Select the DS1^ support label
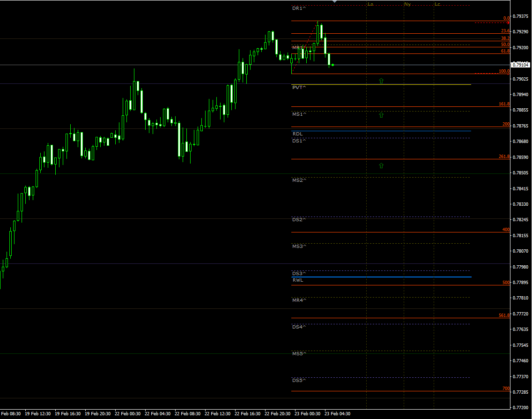532x419 pixels. click(299, 141)
